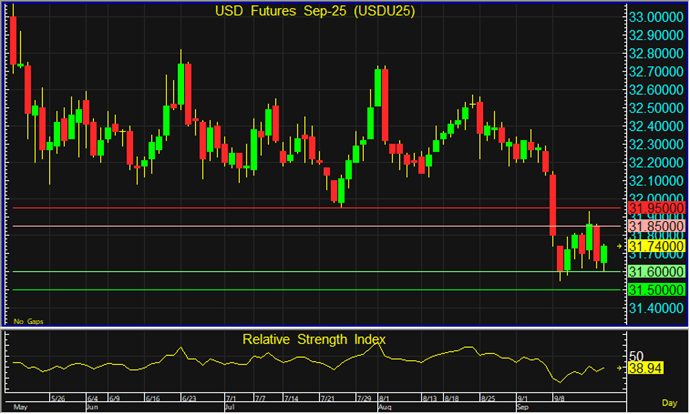The width and height of the screenshot is (690, 414).
Task: Click the Sep month label on axis
Action: click(x=523, y=408)
